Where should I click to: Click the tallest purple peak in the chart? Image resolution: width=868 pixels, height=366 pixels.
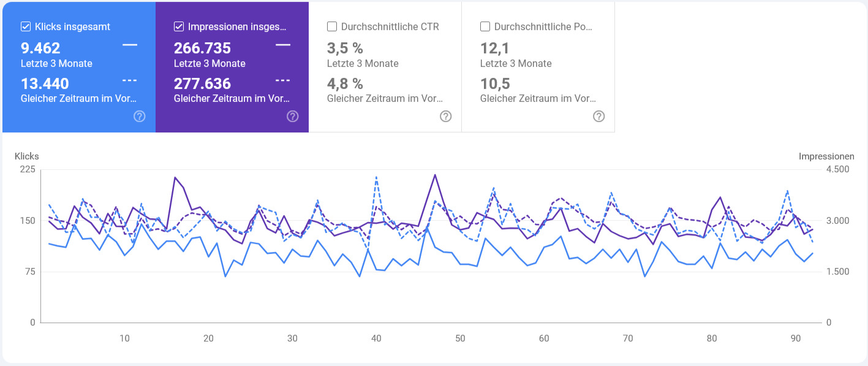click(436, 174)
